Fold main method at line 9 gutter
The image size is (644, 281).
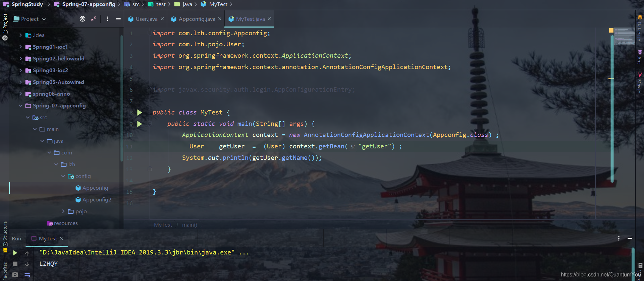pos(150,124)
